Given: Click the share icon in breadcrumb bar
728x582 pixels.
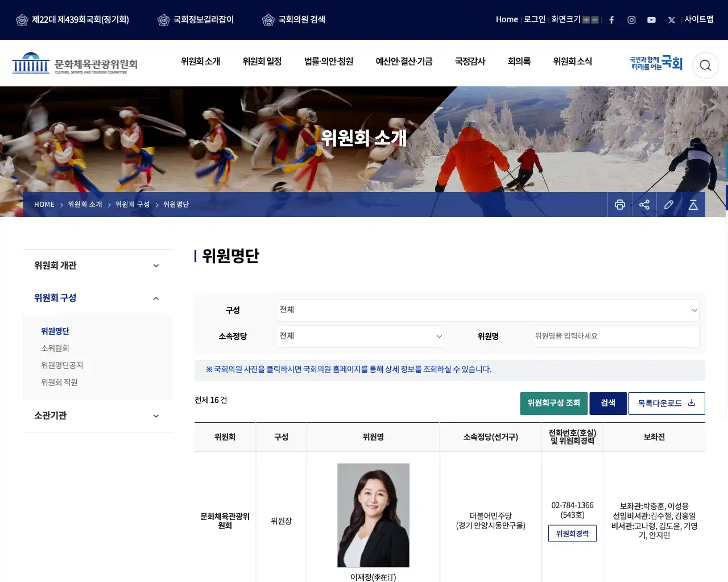Looking at the screenshot, I should (644, 205).
